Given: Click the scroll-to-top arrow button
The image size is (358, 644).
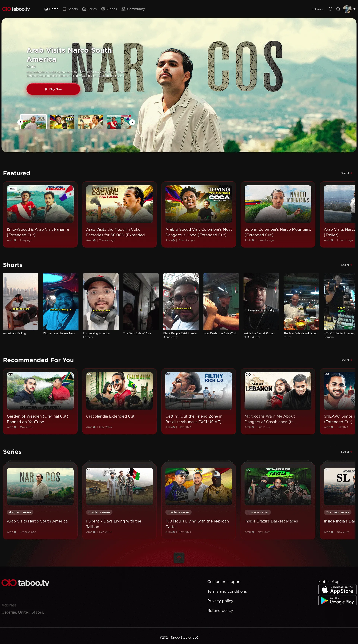Looking at the screenshot, I should 179,558.
